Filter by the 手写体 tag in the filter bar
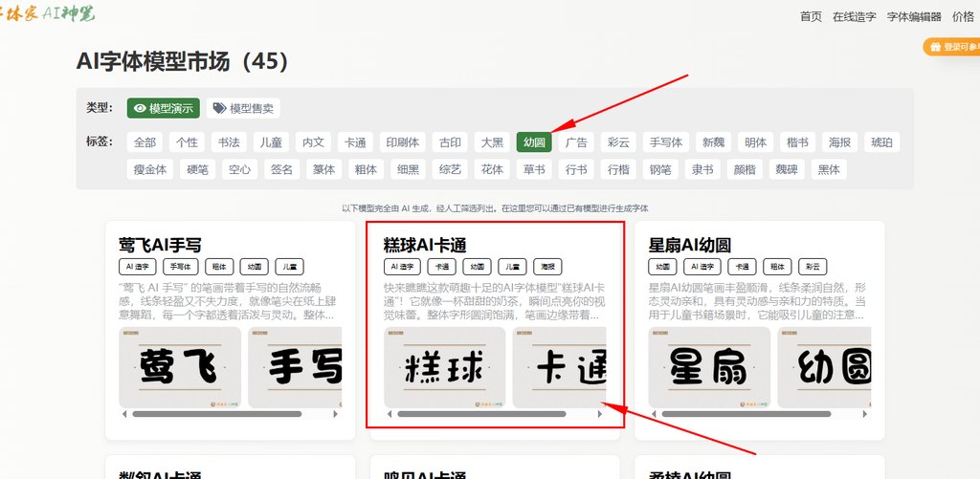The width and height of the screenshot is (980, 479). tap(666, 142)
